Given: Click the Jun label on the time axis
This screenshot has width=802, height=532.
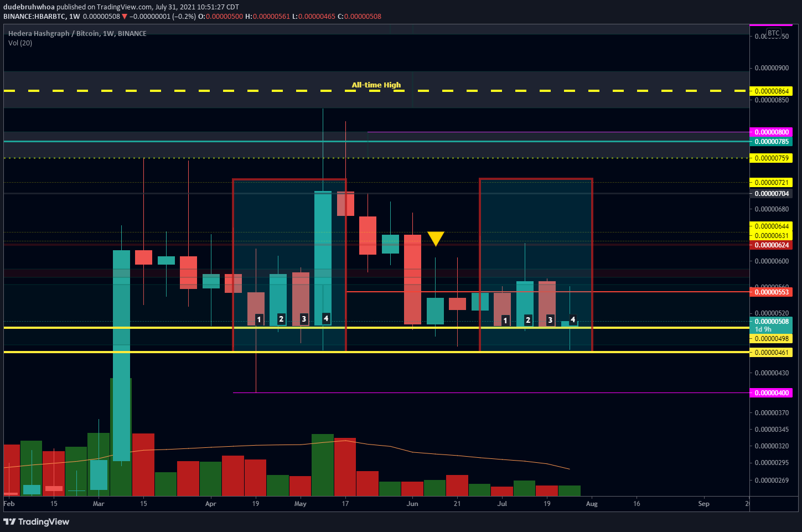Looking at the screenshot, I should point(412,504).
